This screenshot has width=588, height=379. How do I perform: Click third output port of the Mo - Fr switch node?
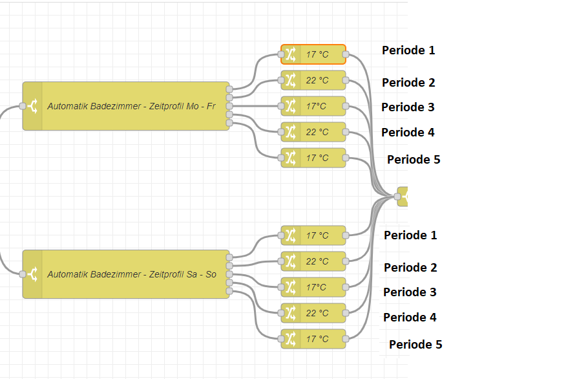pyautogui.click(x=229, y=106)
